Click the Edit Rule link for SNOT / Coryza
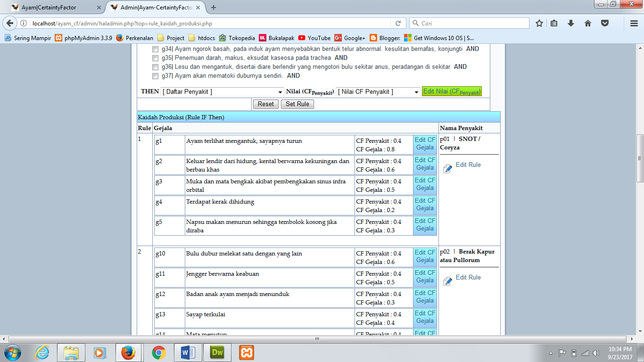 point(468,165)
